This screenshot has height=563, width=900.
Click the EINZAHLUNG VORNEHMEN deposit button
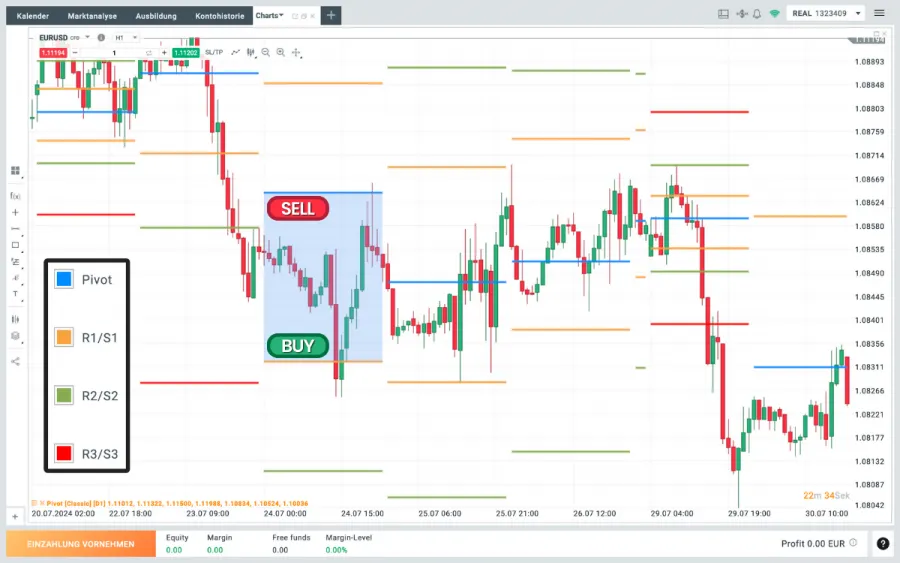click(81, 543)
